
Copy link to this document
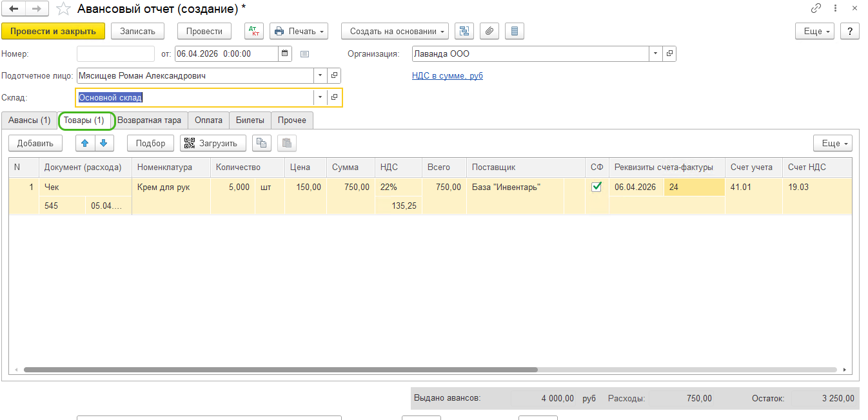816,8
